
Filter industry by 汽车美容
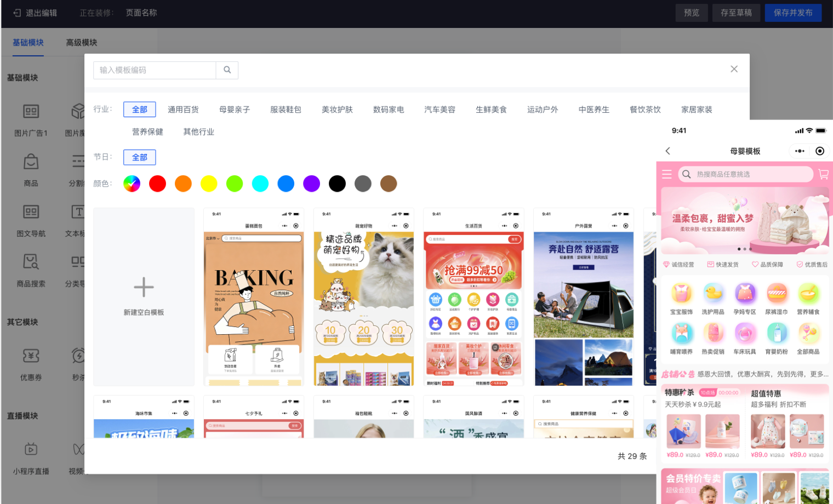pos(440,110)
